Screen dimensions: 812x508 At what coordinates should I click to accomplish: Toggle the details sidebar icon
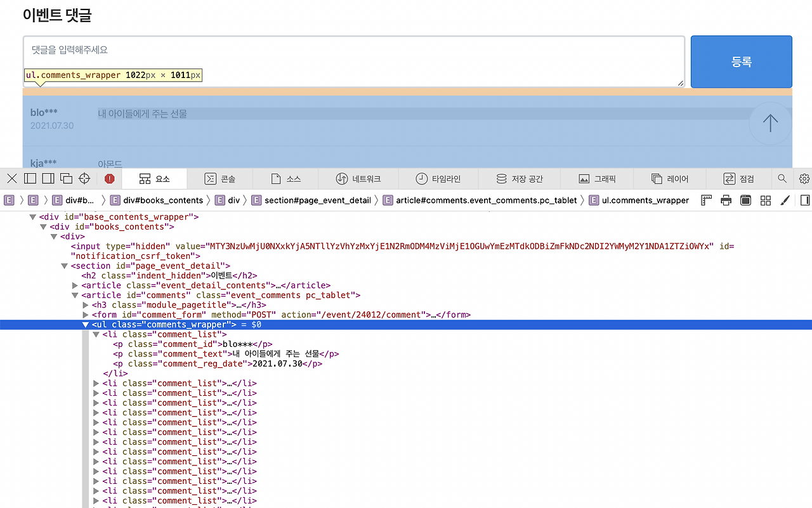click(805, 200)
